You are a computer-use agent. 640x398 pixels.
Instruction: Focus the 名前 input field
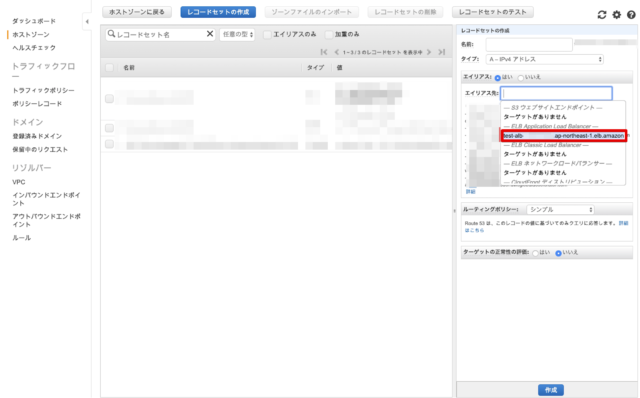(x=529, y=44)
